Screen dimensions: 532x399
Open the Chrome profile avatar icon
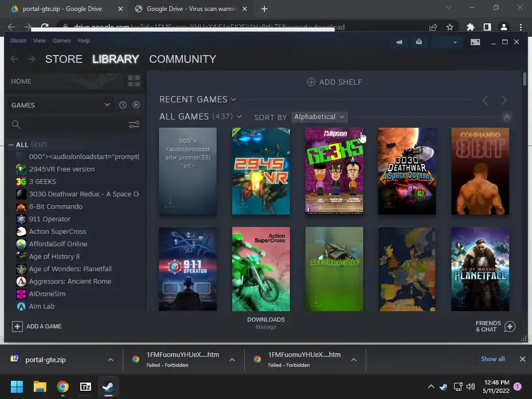[x=504, y=27]
